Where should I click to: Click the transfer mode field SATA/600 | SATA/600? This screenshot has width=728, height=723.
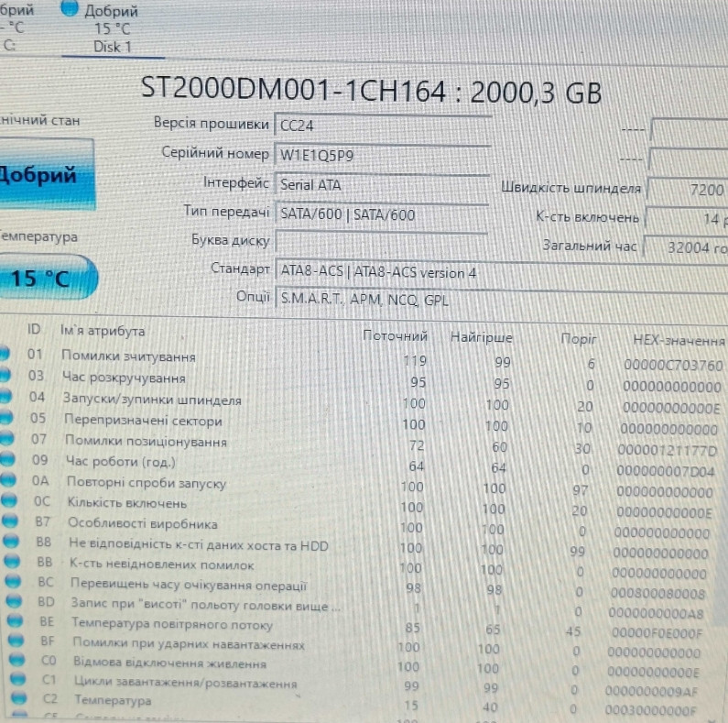coord(381,214)
